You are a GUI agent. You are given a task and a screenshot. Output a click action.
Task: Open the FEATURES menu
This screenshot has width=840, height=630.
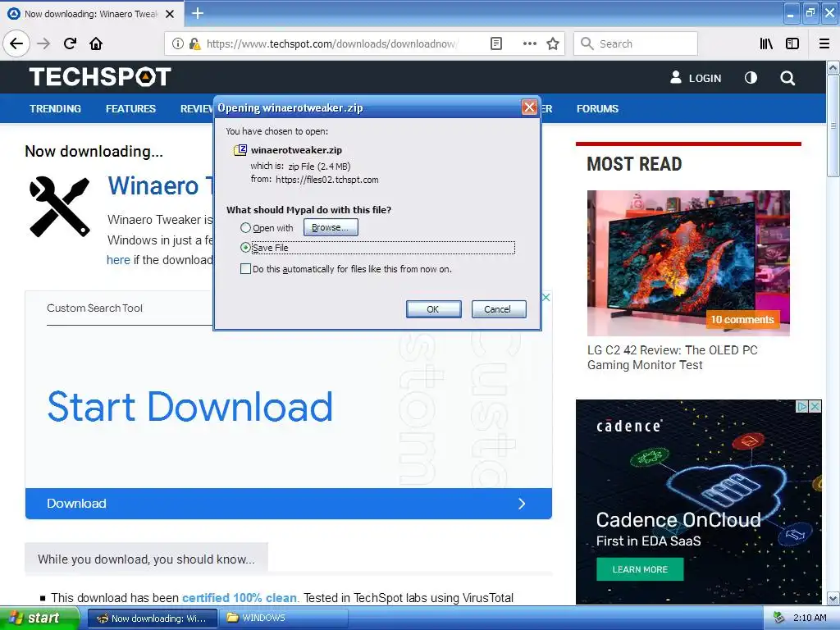130,109
